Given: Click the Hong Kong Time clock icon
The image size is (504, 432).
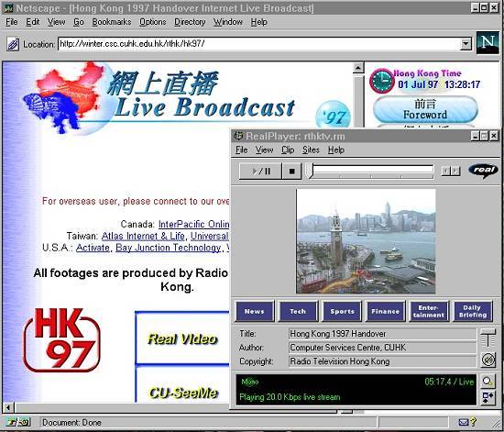Looking at the screenshot, I should [x=381, y=81].
